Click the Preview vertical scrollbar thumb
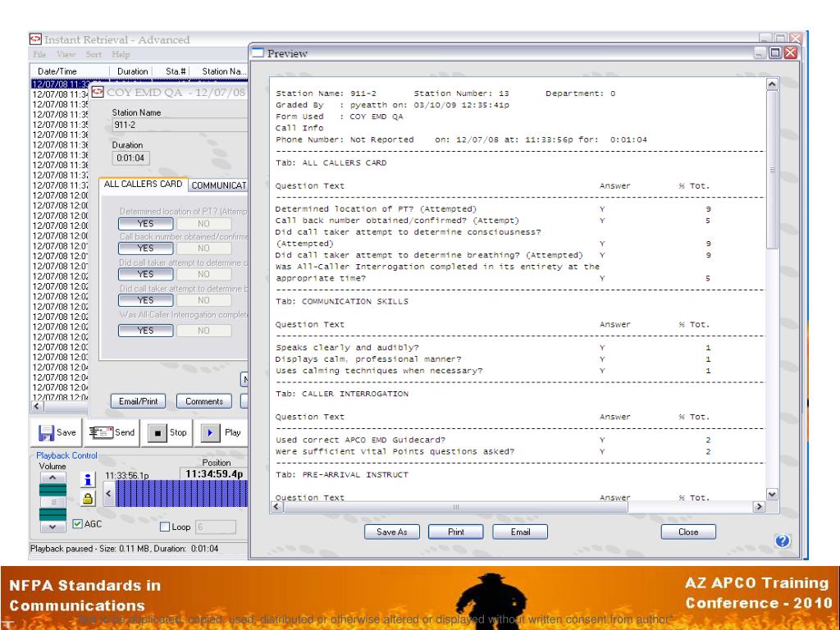 (772, 169)
